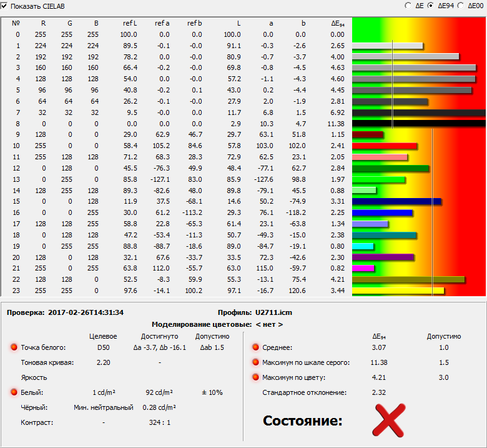Click the Мин. нейтральный target value

pyautogui.click(x=104, y=407)
